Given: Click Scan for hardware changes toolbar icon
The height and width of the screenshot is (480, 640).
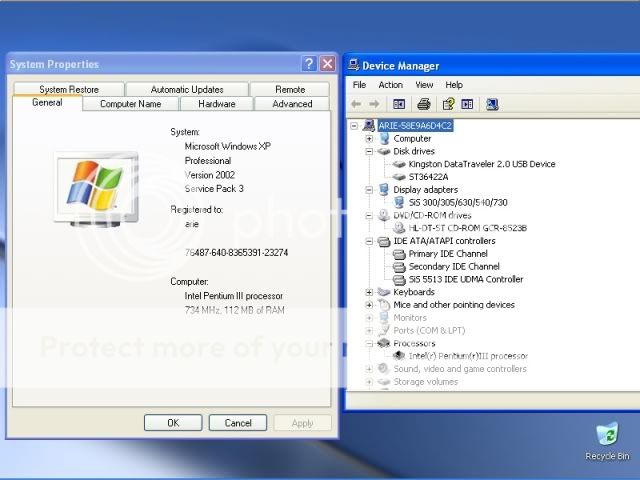Looking at the screenshot, I should point(492,104).
